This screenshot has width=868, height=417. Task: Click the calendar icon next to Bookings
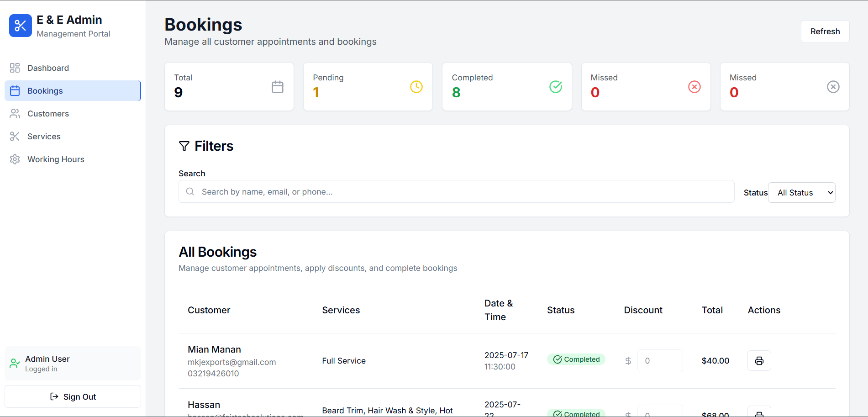[15, 90]
